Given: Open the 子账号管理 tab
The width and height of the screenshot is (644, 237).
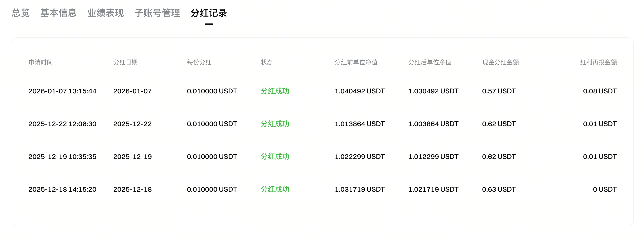Looking at the screenshot, I should tap(158, 14).
